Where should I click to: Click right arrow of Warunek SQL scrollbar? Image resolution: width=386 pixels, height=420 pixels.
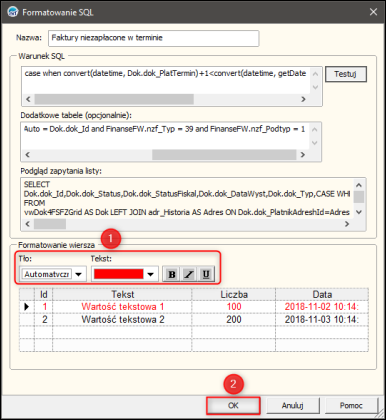click(x=303, y=99)
